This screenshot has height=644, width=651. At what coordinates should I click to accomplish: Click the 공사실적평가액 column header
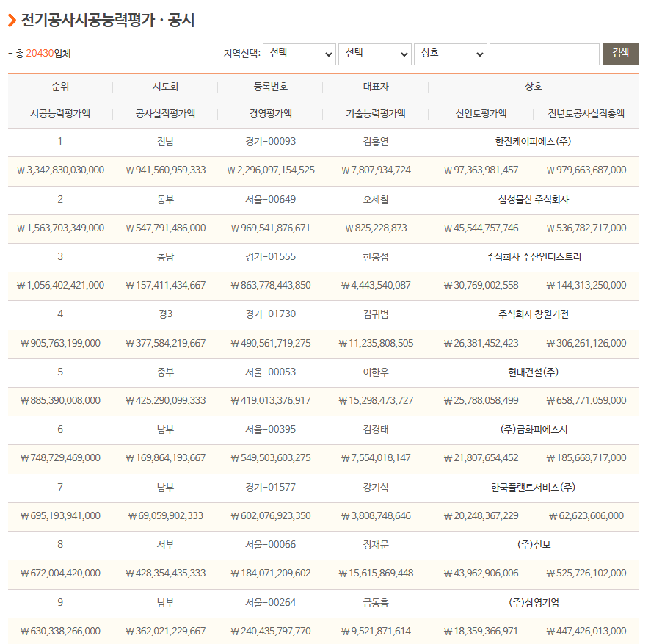click(x=165, y=114)
